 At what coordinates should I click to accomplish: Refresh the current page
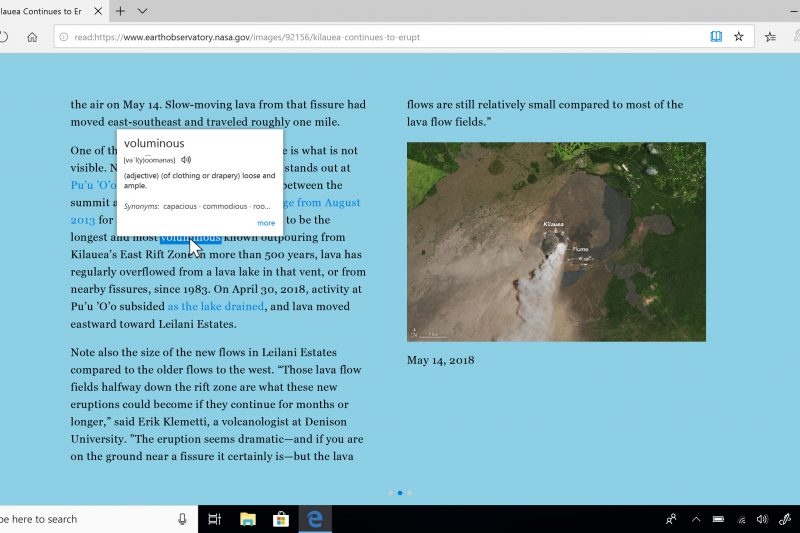pyautogui.click(x=3, y=37)
